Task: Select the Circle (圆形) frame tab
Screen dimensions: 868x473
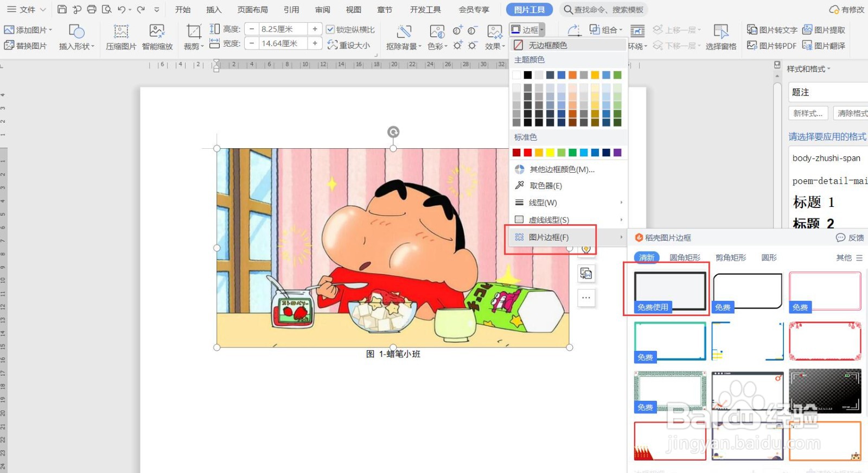Action: click(769, 257)
